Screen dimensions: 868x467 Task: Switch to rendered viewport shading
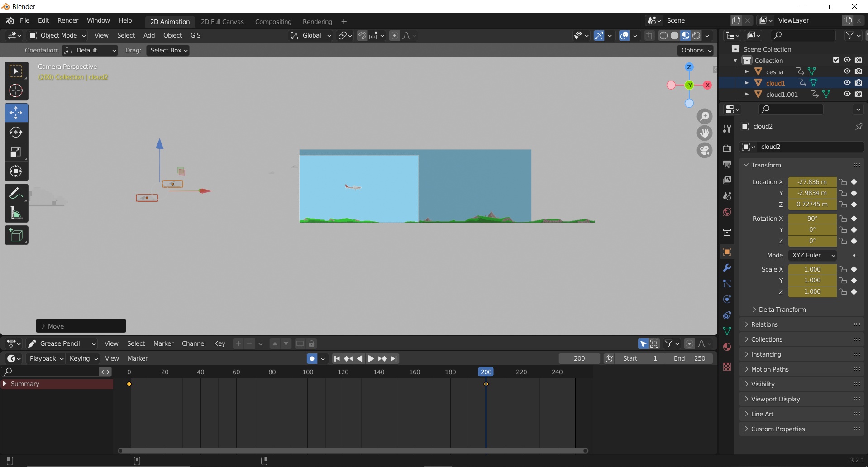pos(696,35)
